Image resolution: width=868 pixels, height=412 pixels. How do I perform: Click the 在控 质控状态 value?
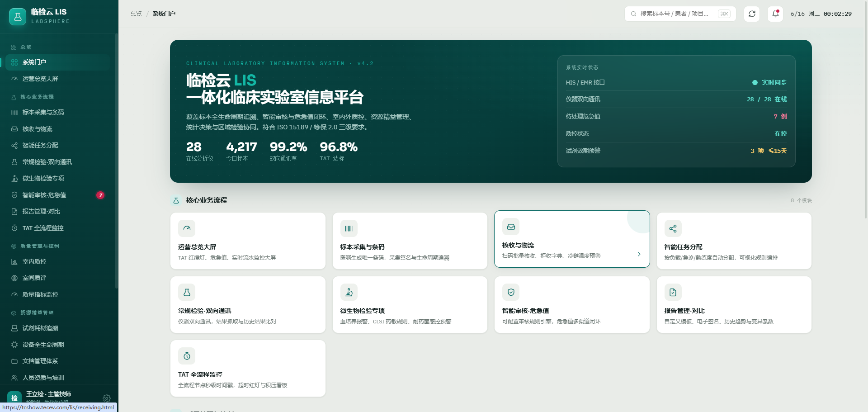pos(781,133)
